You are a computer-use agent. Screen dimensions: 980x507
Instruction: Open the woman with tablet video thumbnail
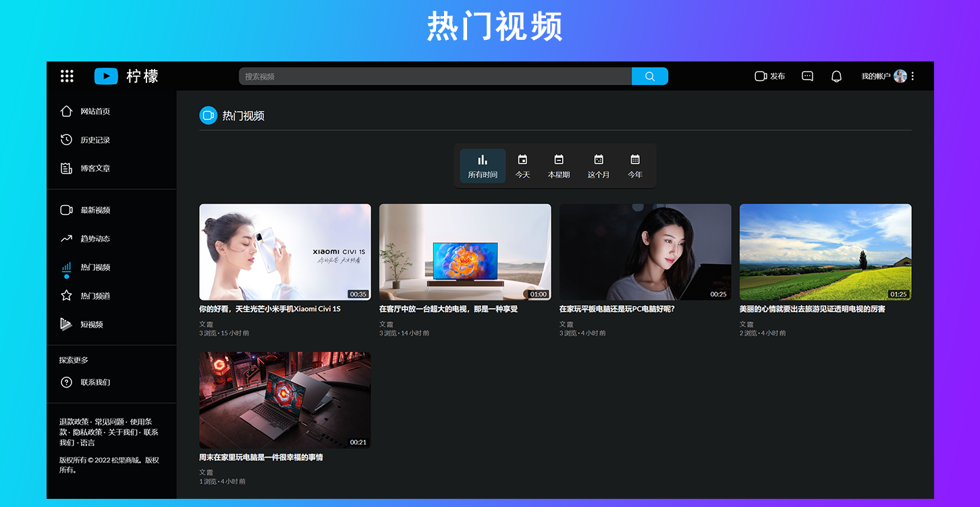coord(645,252)
